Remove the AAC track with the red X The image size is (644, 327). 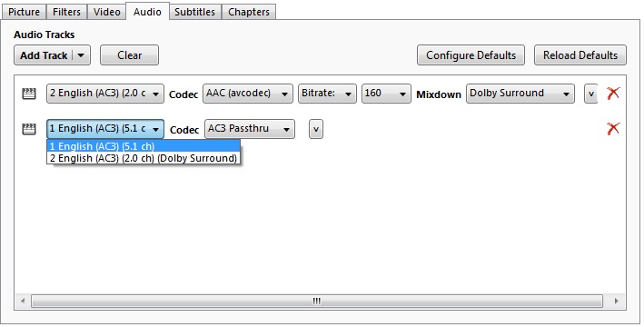(613, 94)
